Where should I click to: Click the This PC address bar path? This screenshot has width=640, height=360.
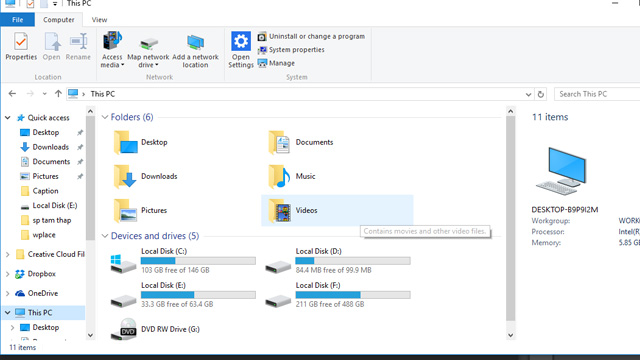[x=102, y=94]
